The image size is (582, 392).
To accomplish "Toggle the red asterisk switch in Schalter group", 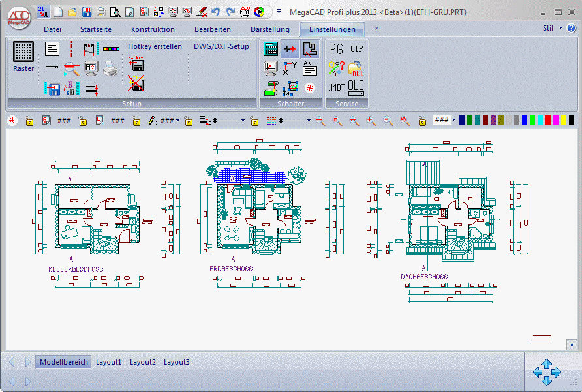I will coord(309,88).
